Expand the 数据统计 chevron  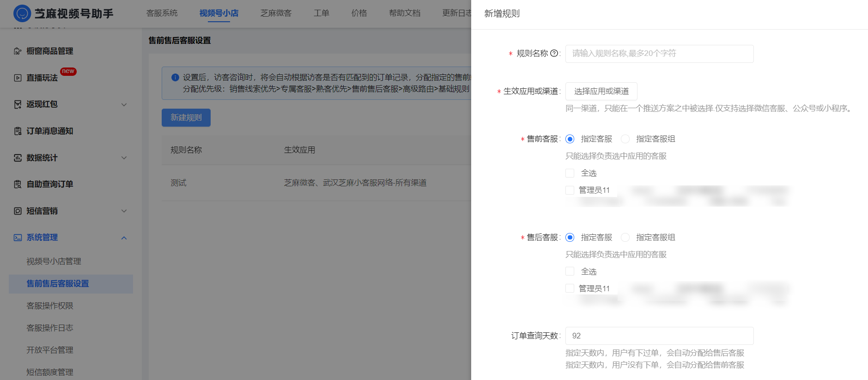(x=124, y=158)
